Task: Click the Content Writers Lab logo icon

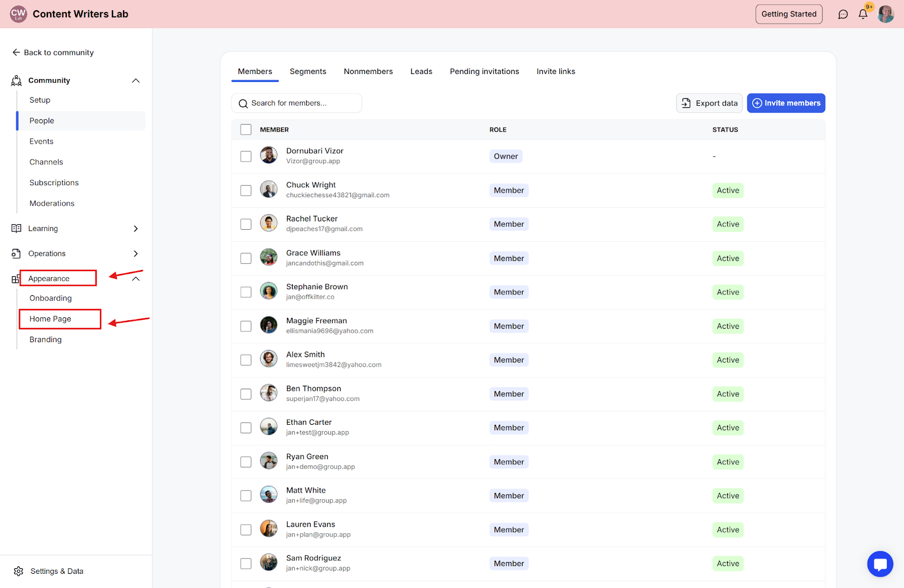Action: [x=18, y=14]
